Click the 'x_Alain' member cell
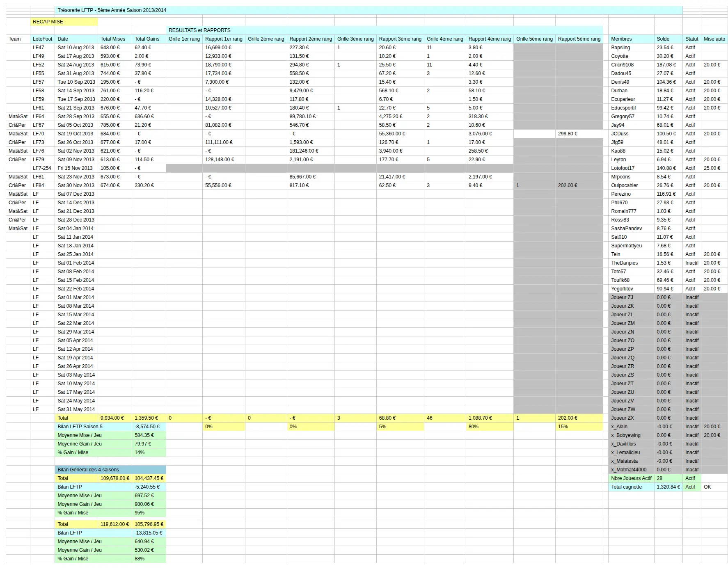The image size is (728, 569). pyautogui.click(x=631, y=427)
